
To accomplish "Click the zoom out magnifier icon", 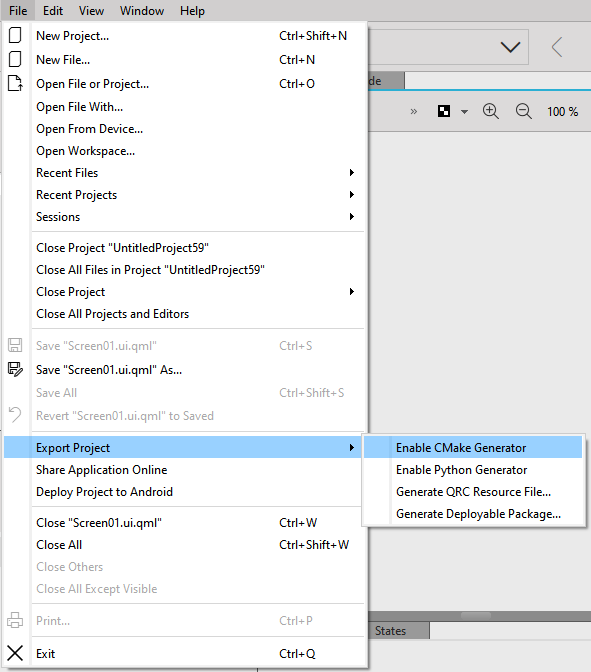I will [523, 111].
